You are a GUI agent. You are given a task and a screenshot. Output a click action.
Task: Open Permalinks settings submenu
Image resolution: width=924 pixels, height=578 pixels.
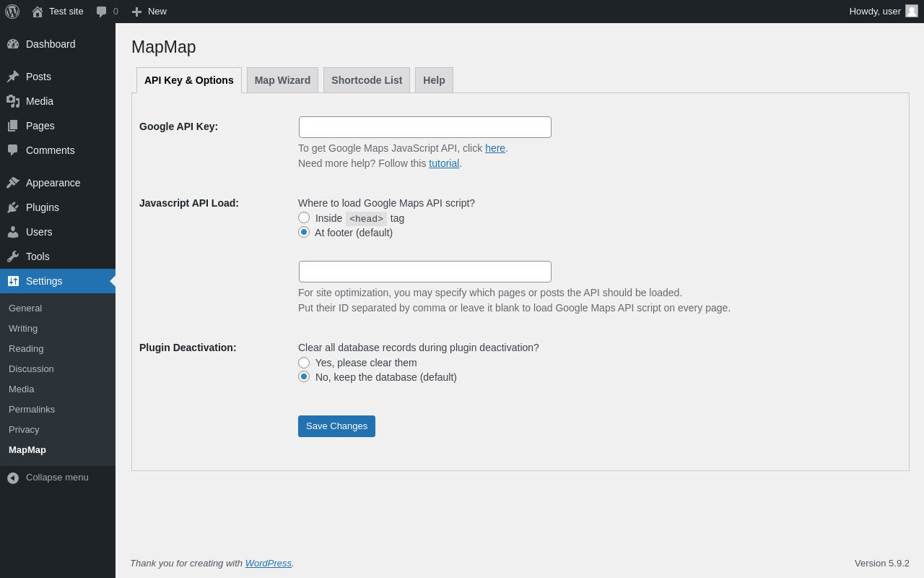click(32, 410)
